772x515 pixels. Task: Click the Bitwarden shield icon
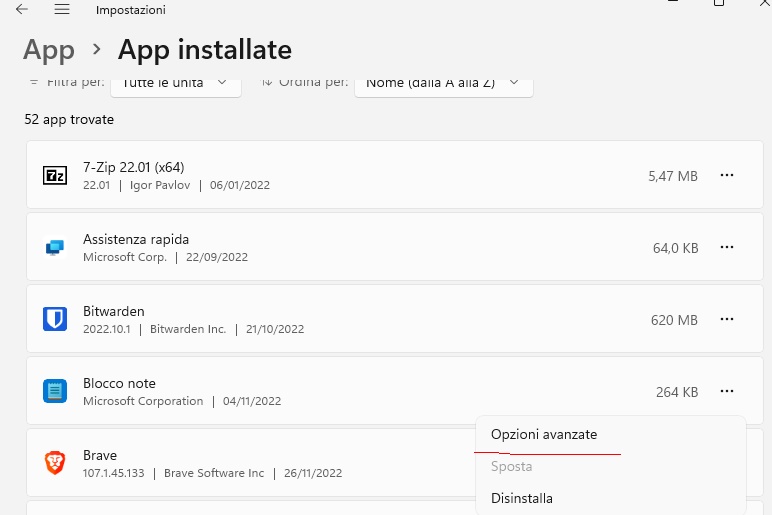tap(55, 319)
